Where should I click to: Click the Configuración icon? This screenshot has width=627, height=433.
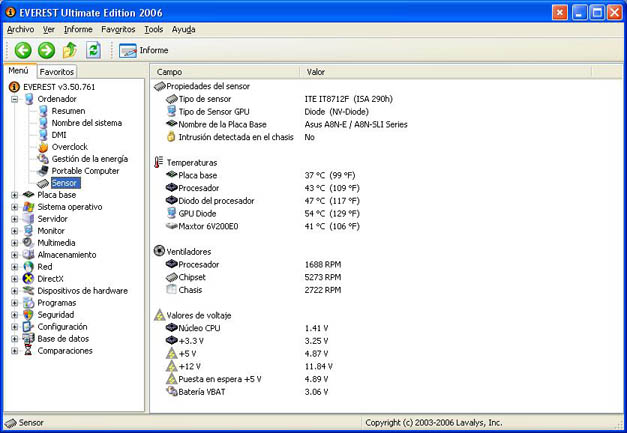click(x=28, y=327)
